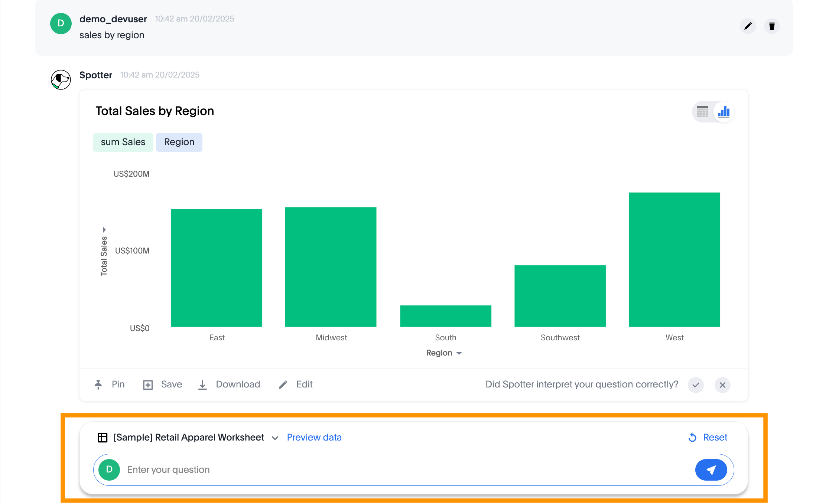Screen dimensions: 826x504
Task: Click the Edit pencil icon
Action: coord(283,384)
